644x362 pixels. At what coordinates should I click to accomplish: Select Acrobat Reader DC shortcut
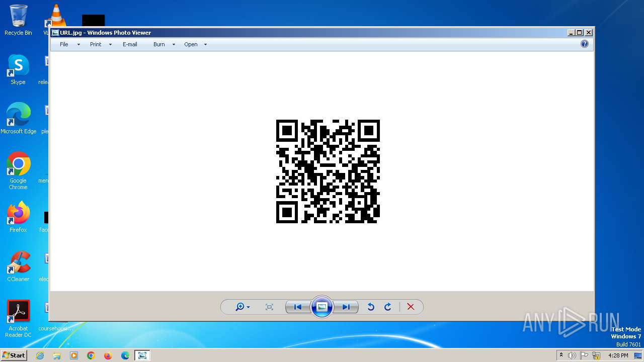18,319
